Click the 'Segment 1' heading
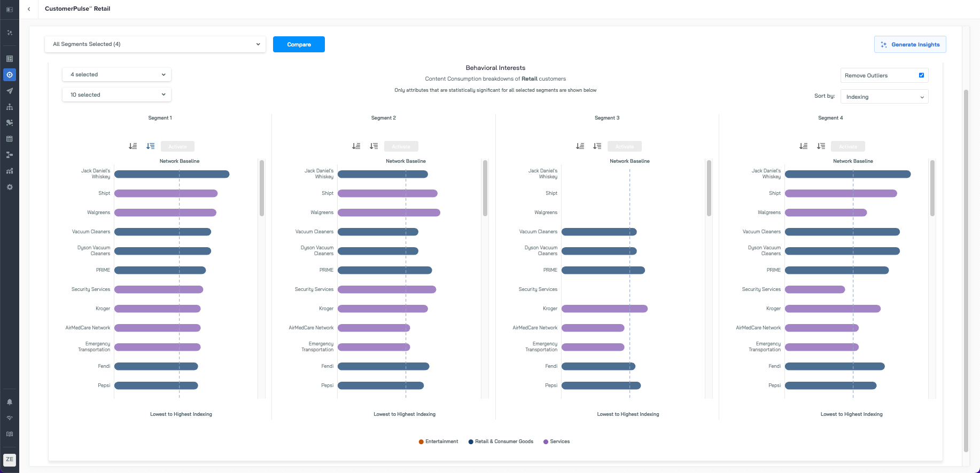The width and height of the screenshot is (980, 473). (160, 118)
